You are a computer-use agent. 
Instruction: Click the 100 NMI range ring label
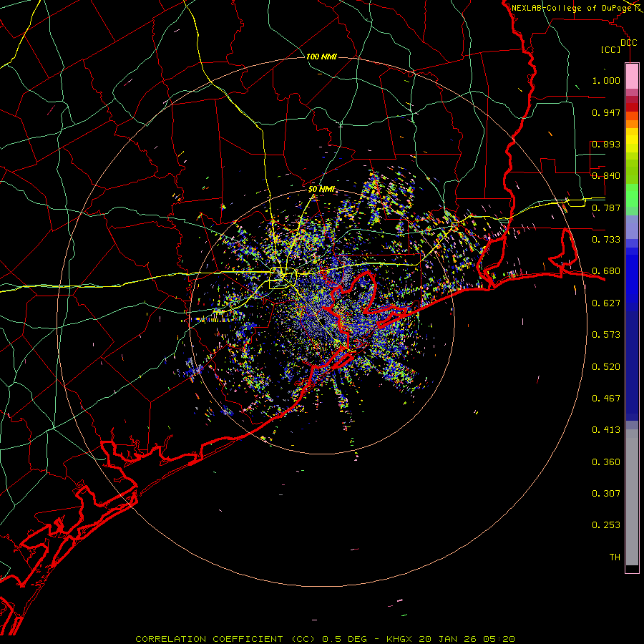coord(321,57)
